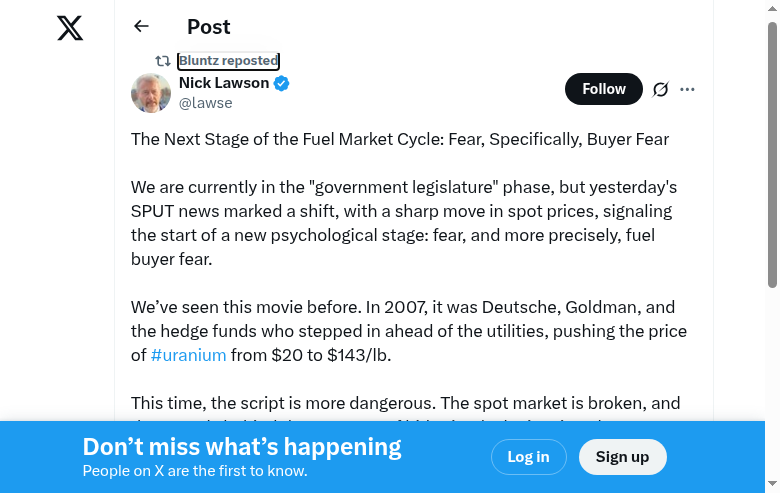Click the X logo icon

pos(70,28)
